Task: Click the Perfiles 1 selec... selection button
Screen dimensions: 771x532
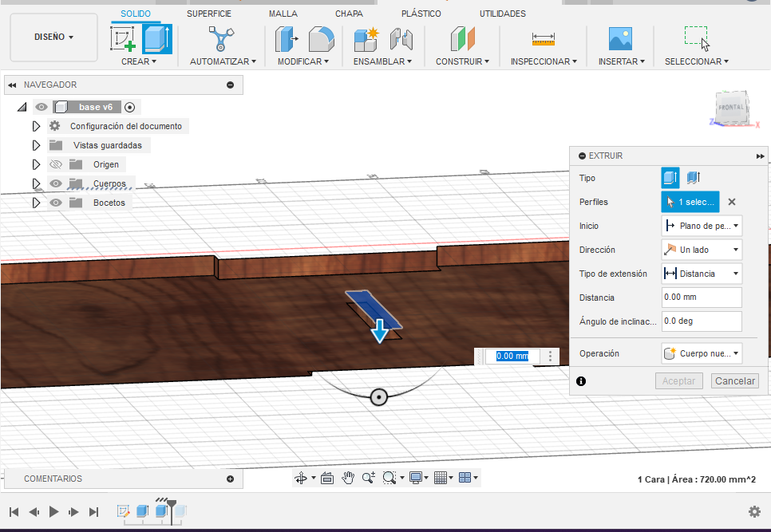Action: [x=690, y=202]
